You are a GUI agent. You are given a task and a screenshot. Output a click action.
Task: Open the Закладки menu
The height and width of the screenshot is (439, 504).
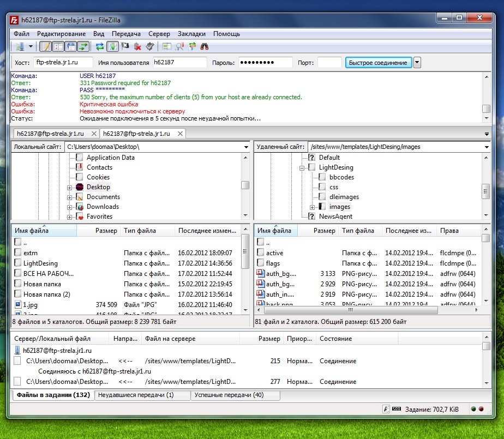point(191,34)
